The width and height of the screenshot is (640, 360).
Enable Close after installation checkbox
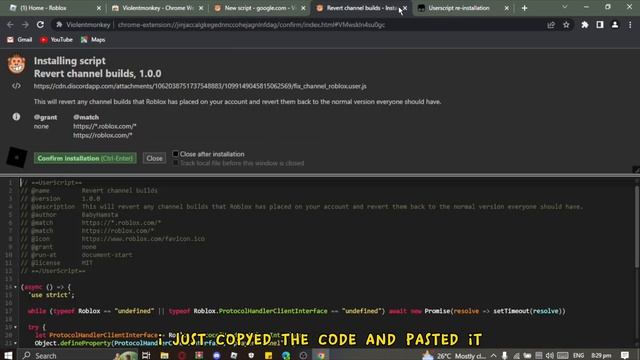pos(175,154)
